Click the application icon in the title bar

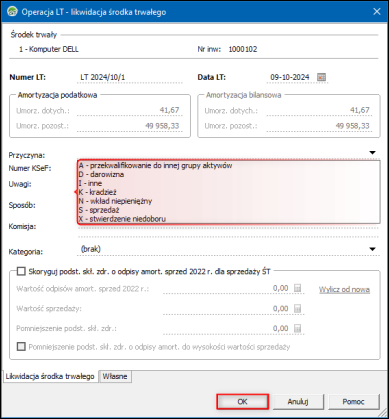(12, 12)
